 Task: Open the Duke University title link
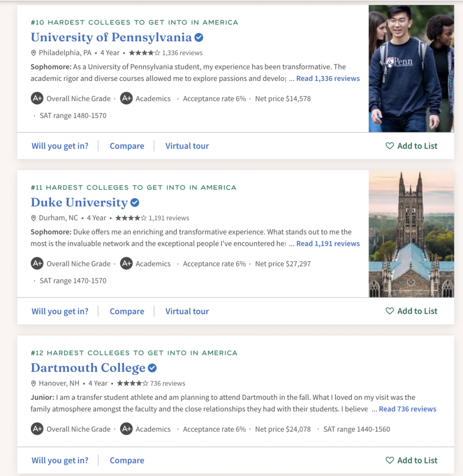79,203
